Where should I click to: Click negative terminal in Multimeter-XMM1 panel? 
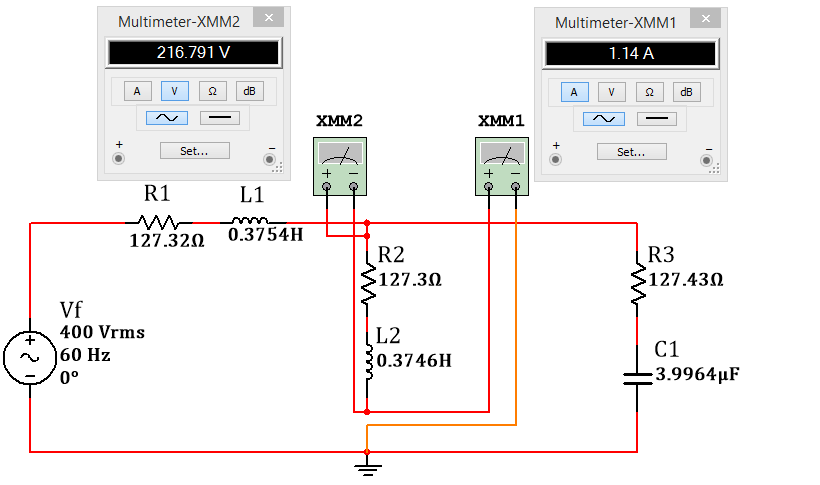706,160
